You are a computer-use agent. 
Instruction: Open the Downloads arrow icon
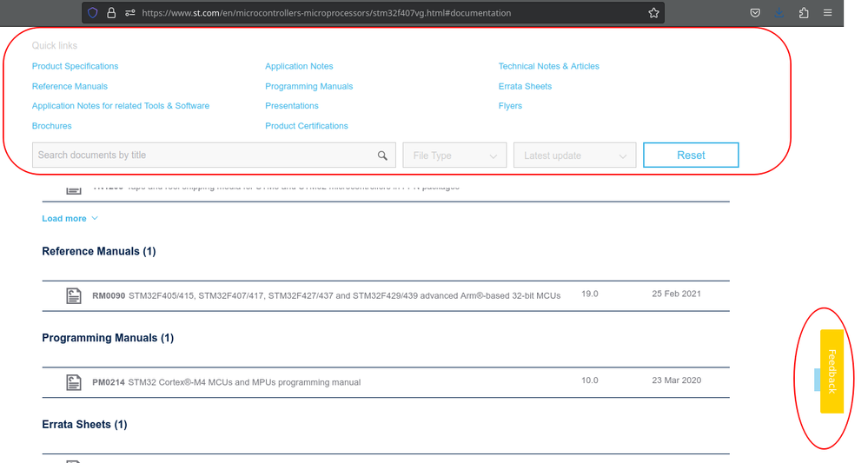pos(779,13)
